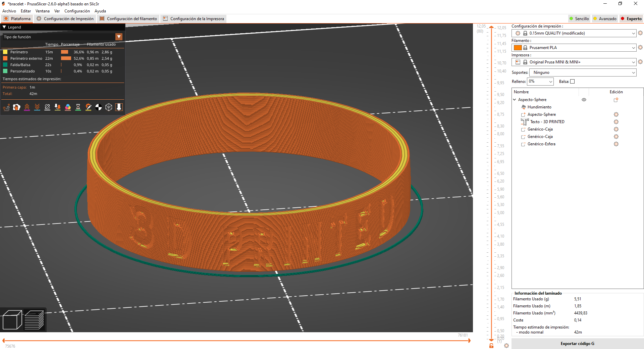Select Experto mode
Screen dimensions: 644x349
click(x=631, y=19)
